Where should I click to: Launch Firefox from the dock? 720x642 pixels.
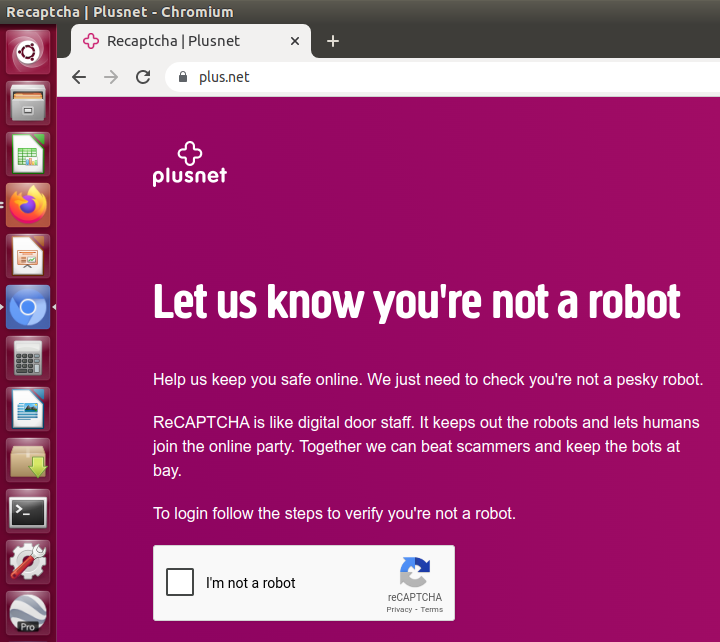28,205
